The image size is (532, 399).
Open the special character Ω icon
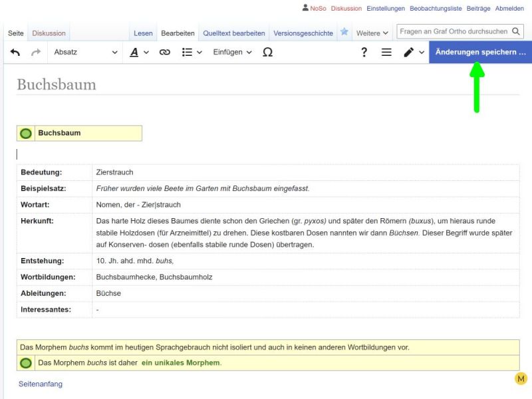268,52
